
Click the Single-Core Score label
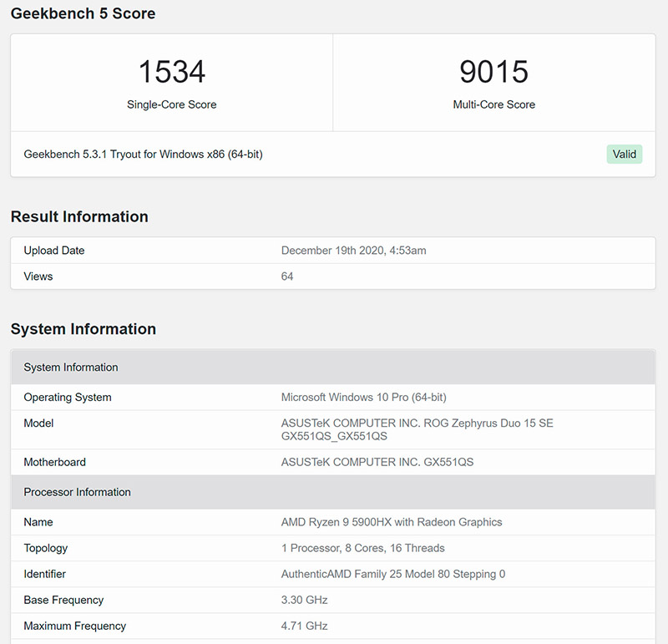click(x=172, y=104)
